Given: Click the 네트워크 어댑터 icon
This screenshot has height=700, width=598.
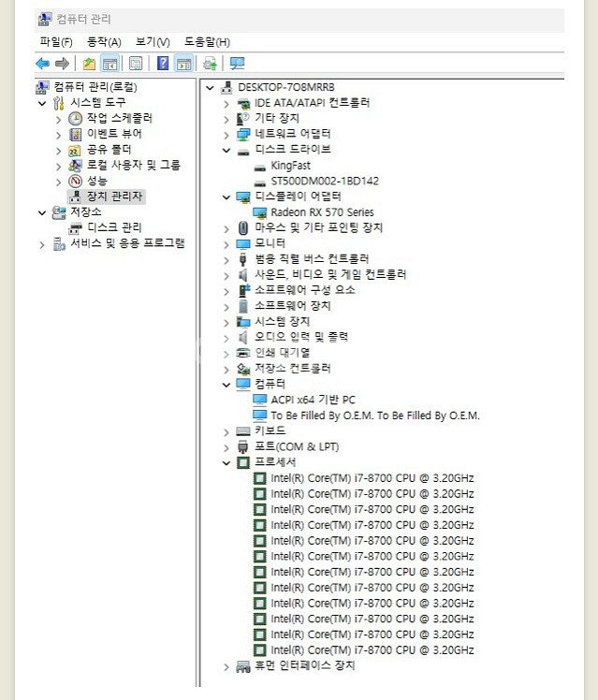Looking at the screenshot, I should point(243,135).
